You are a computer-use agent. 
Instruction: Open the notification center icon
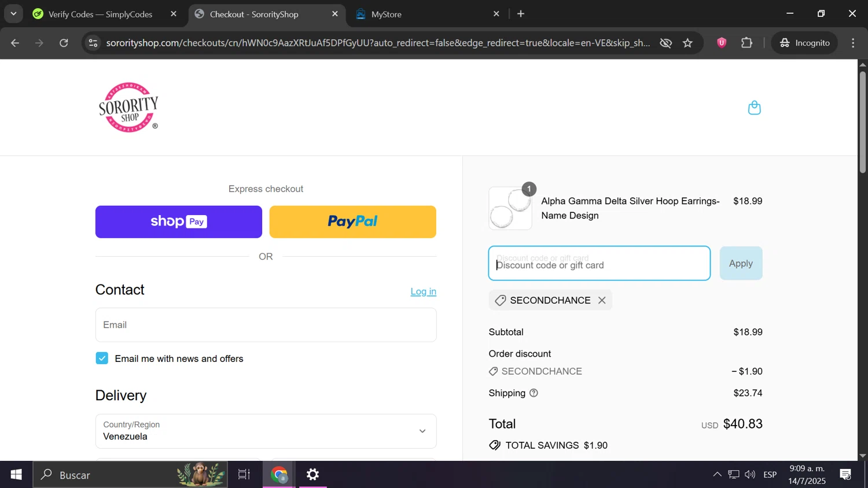845,475
